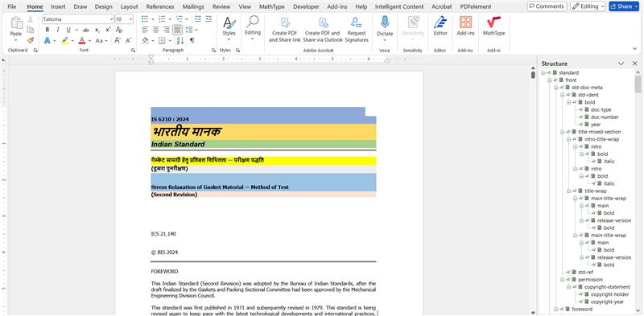Open the Editing mode dropdown

tap(588, 6)
